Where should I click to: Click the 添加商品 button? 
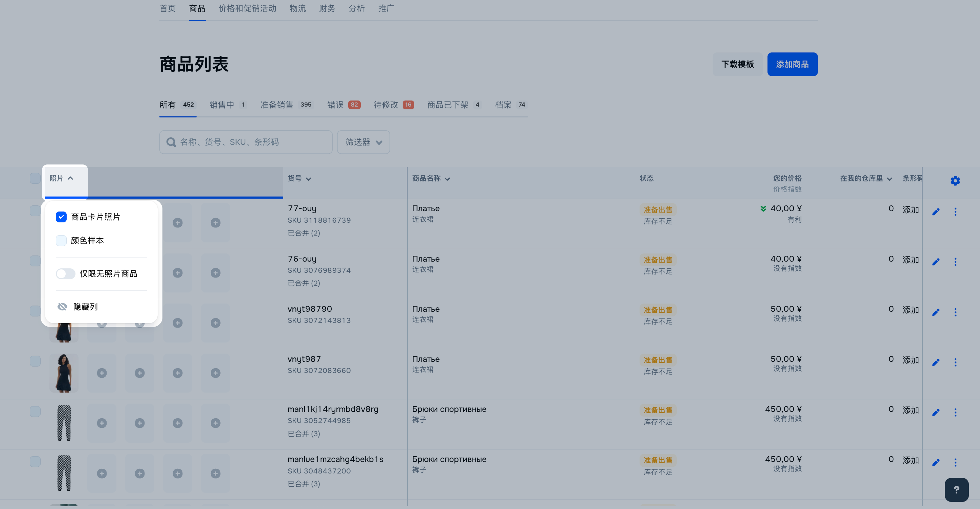pos(792,64)
